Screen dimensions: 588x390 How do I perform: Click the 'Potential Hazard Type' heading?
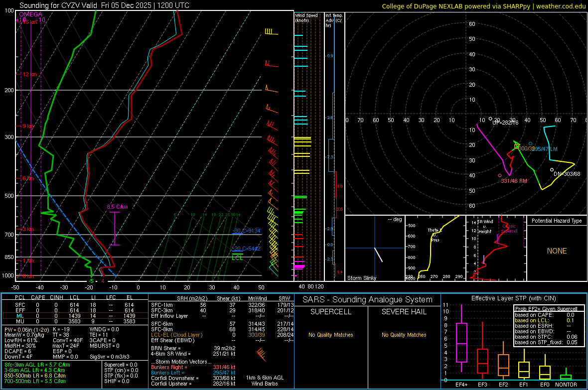tap(557, 221)
